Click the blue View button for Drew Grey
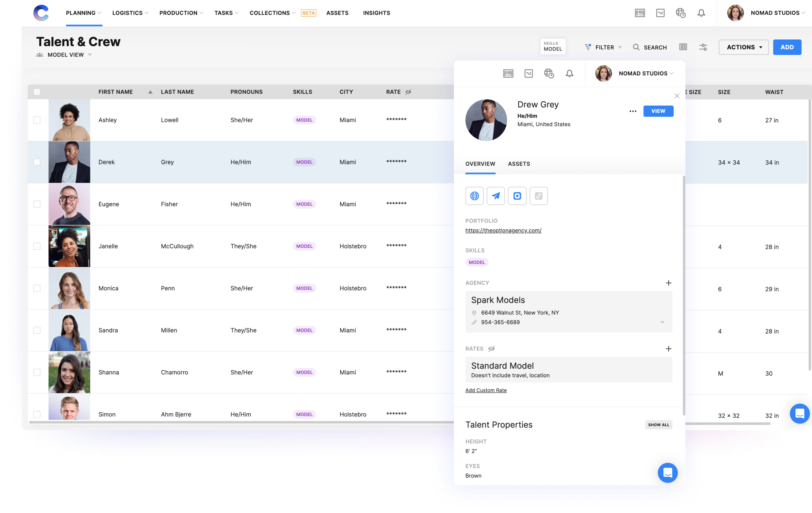Viewport: 812px width, 513px height. [658, 111]
